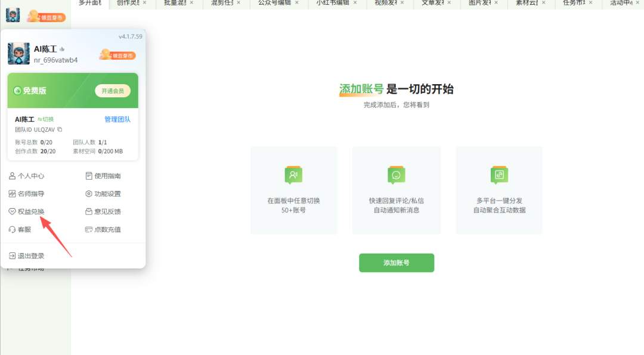
Task: Click the green 添加账号 button
Action: (397, 263)
